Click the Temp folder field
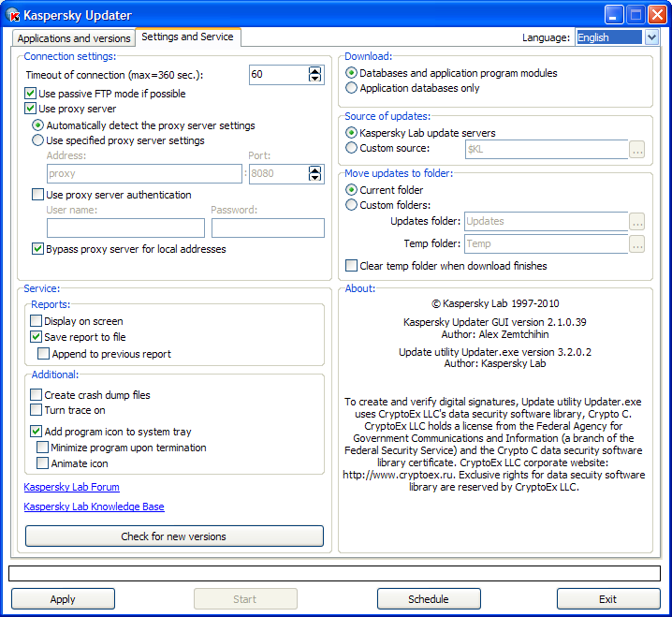672x617 pixels. tap(547, 243)
